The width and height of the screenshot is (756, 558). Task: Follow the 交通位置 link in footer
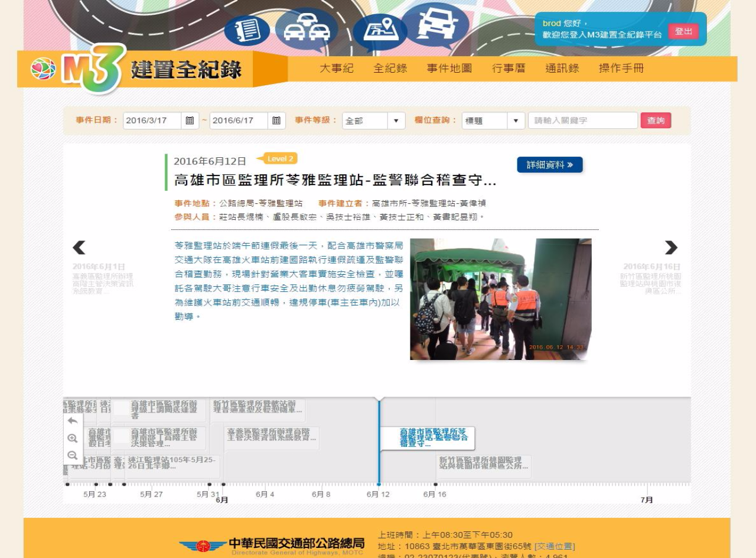pyautogui.click(x=554, y=546)
